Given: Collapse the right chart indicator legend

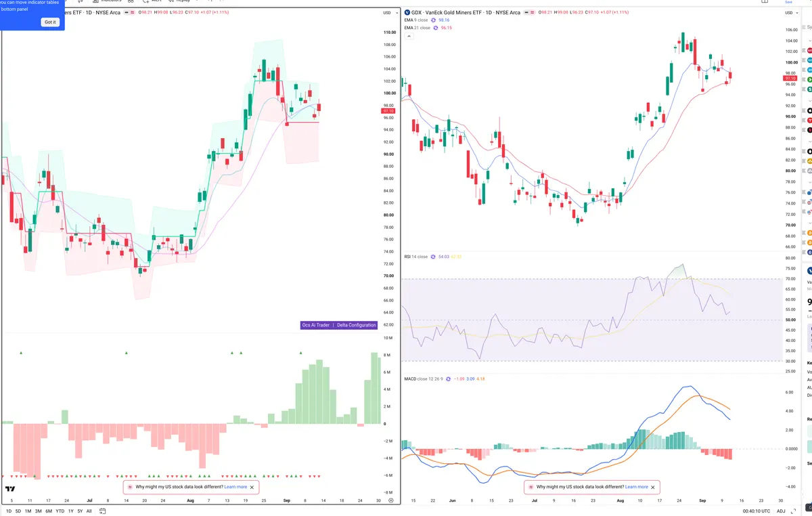Looking at the screenshot, I should pyautogui.click(x=408, y=36).
